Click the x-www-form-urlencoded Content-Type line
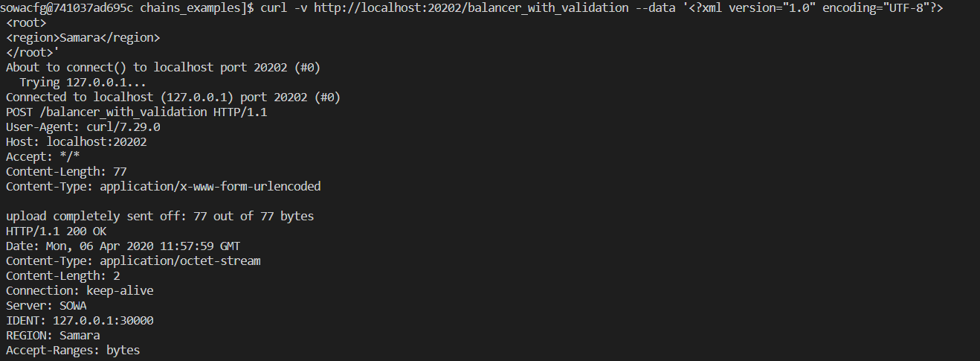Screen dimensions: 980x361 click(163, 187)
